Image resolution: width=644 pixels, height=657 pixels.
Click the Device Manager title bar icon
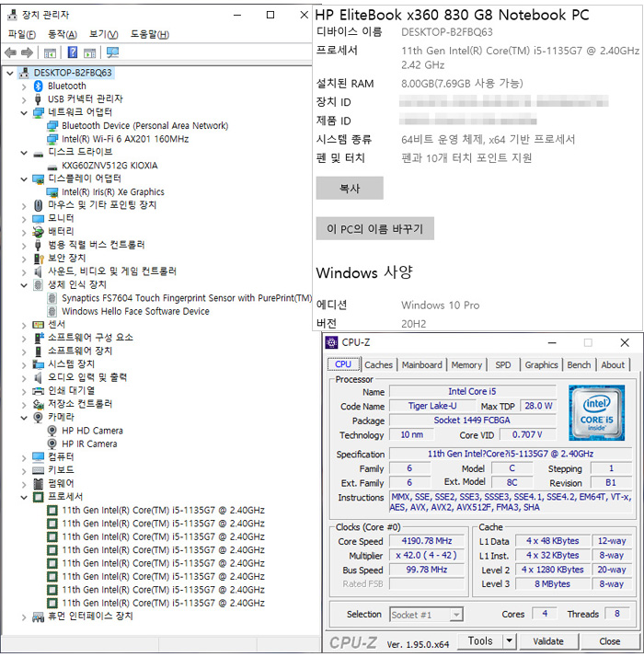click(x=12, y=15)
